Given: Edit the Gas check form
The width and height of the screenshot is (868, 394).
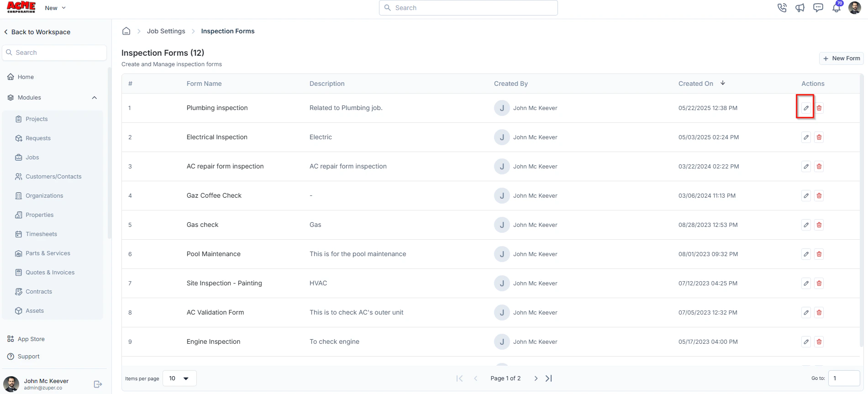Looking at the screenshot, I should pos(806,225).
